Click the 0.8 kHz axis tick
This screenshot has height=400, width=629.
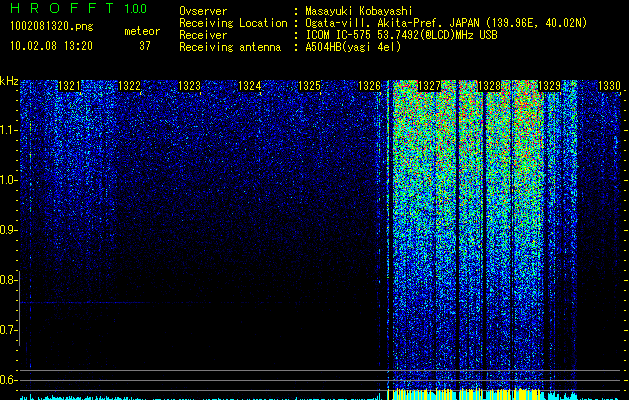[8, 280]
